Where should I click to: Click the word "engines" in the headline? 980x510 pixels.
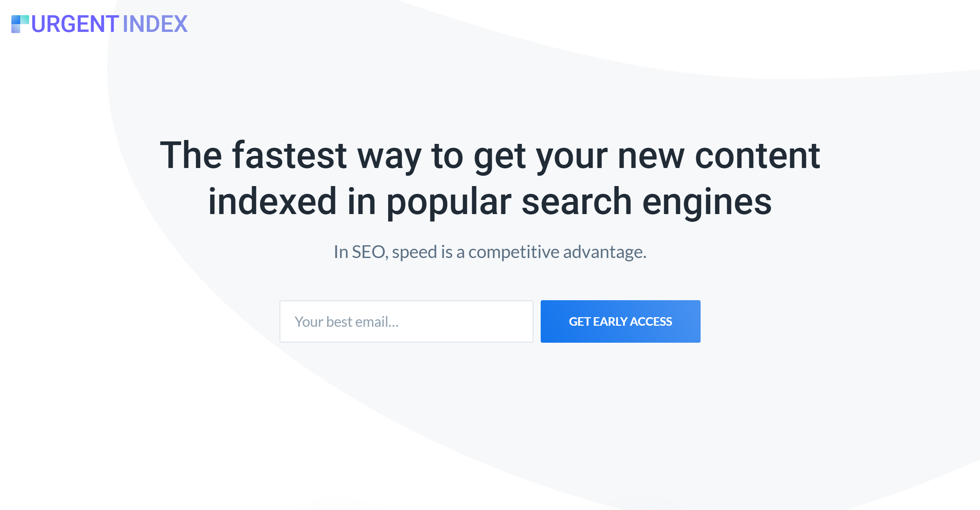pos(707,202)
